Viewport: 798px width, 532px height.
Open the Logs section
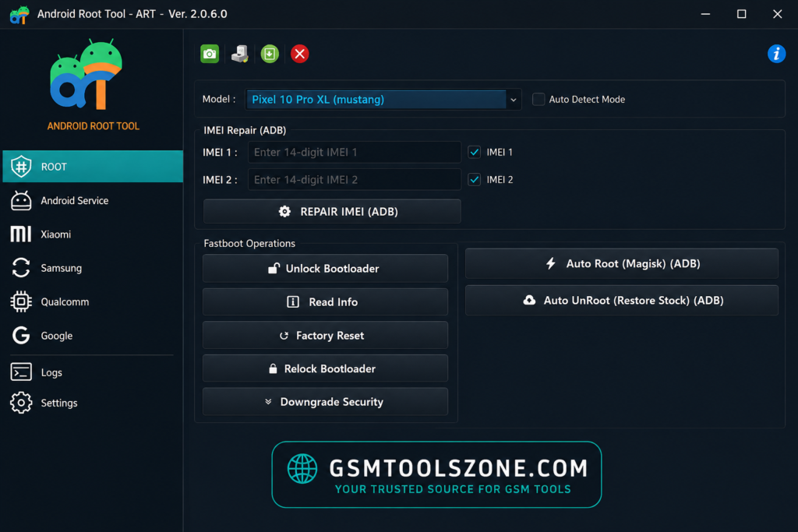[x=93, y=372]
